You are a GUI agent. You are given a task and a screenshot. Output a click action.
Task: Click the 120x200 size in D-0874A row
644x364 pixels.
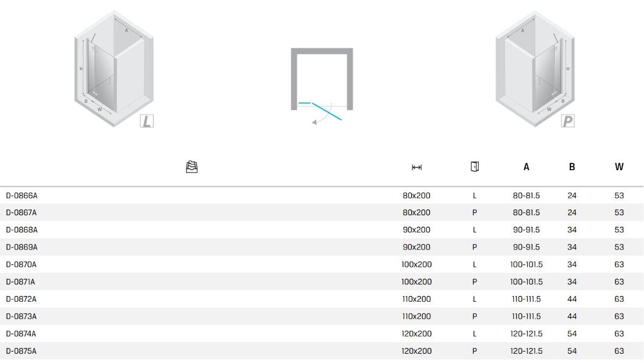click(x=416, y=333)
